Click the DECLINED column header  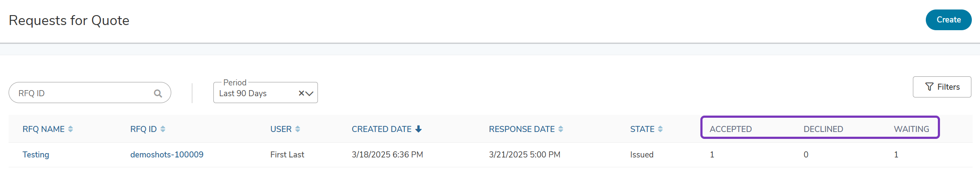click(823, 129)
